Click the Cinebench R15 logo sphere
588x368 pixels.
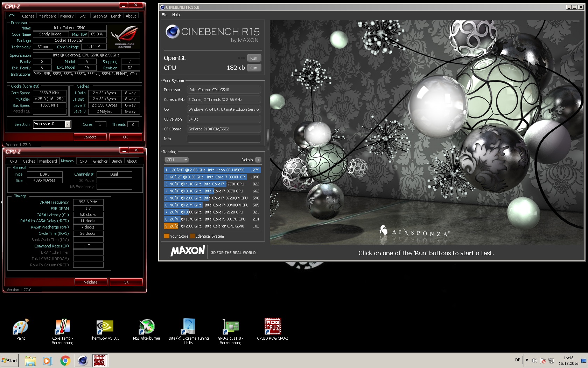point(173,32)
